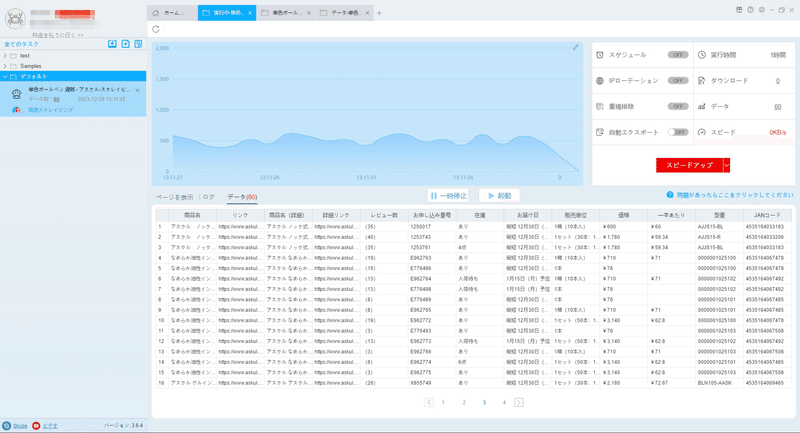The width and height of the screenshot is (800, 433).
Task: Click the ダウンロード count value 0
Action: 778,81
